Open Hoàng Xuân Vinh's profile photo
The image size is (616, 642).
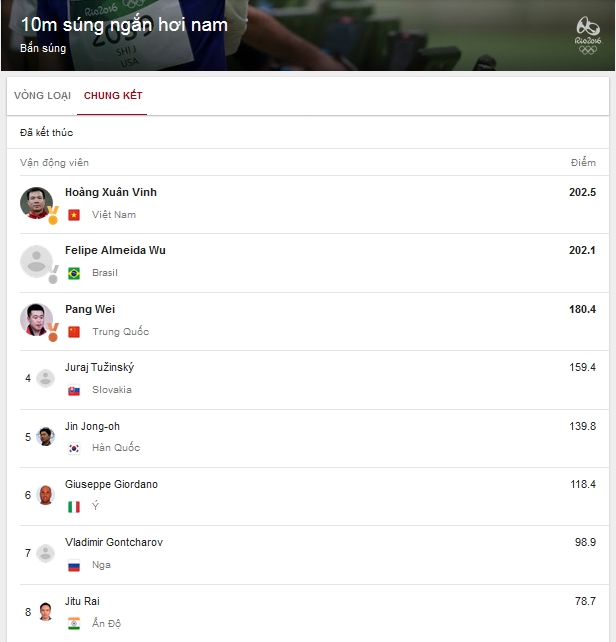[36, 203]
